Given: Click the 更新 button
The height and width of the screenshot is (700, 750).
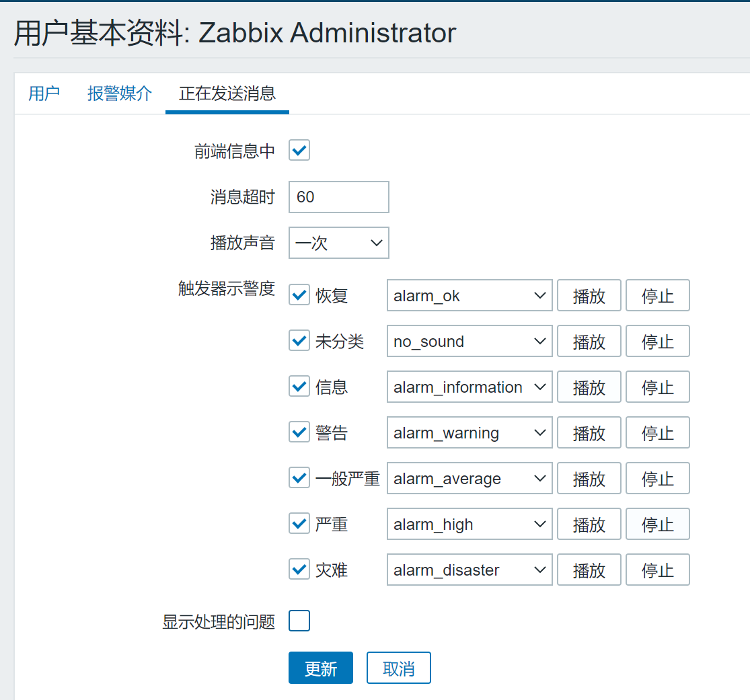Looking at the screenshot, I should pos(320,668).
